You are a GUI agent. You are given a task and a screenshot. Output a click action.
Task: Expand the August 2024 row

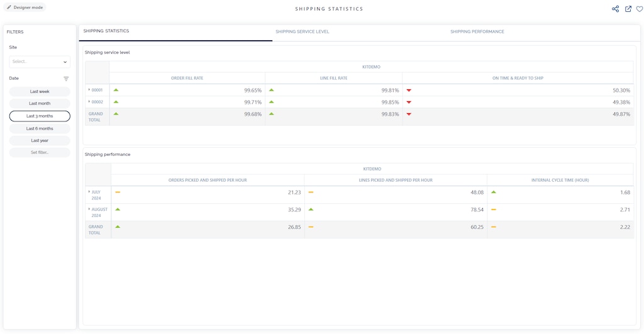89,209
